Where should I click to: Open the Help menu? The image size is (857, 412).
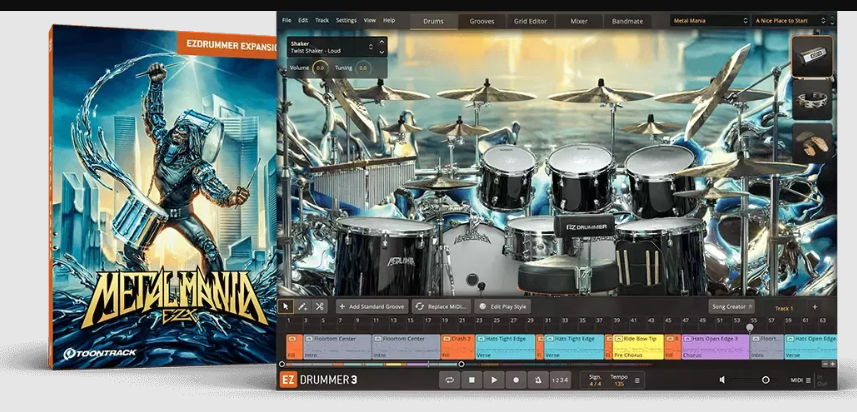point(389,20)
